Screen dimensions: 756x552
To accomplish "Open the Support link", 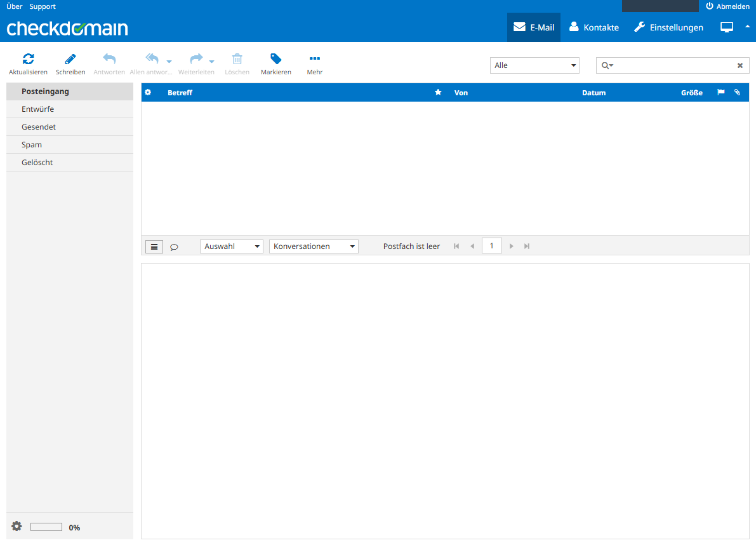I will pos(43,6).
